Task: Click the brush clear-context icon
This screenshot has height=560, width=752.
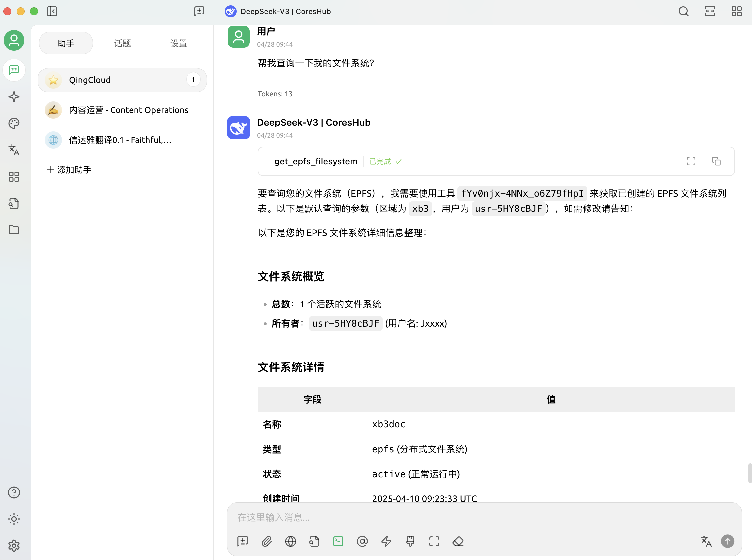Action: tap(410, 541)
